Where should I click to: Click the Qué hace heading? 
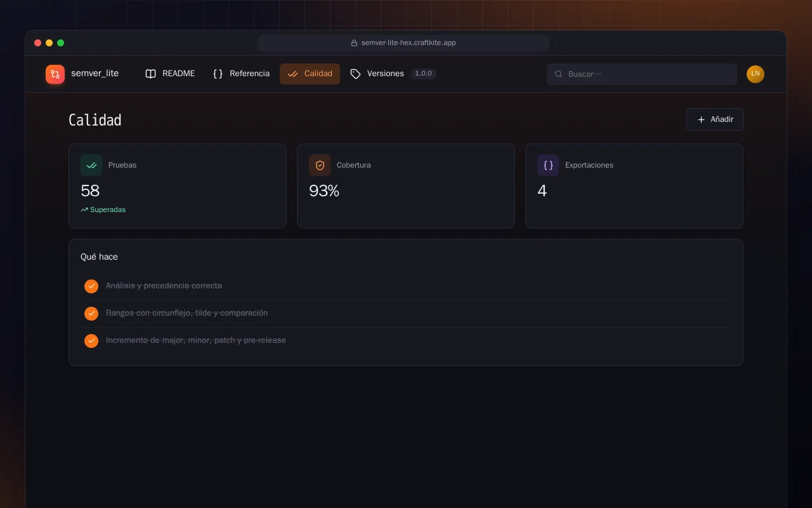(99, 257)
